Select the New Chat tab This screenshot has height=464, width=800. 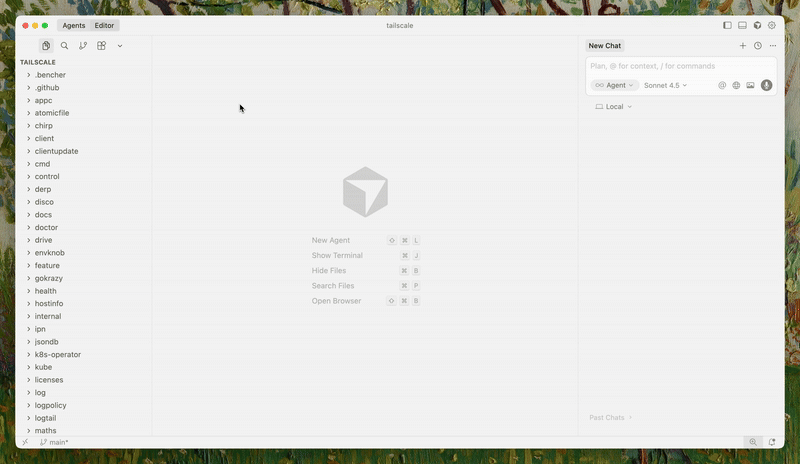click(605, 46)
